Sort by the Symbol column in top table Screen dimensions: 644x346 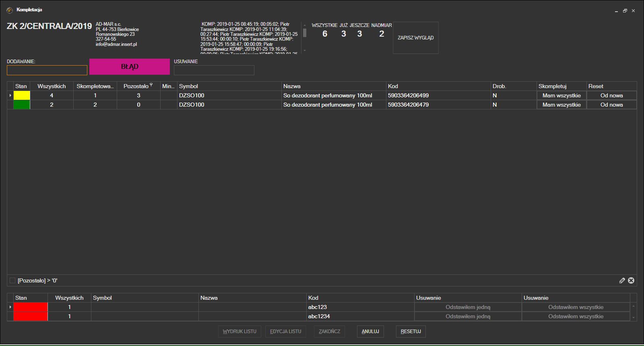tap(229, 86)
